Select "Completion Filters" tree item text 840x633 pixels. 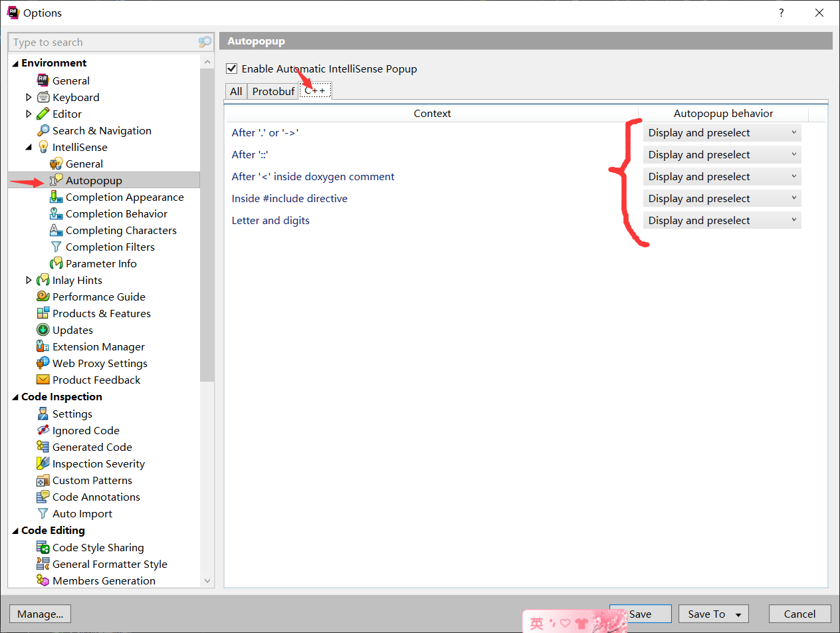click(x=110, y=247)
